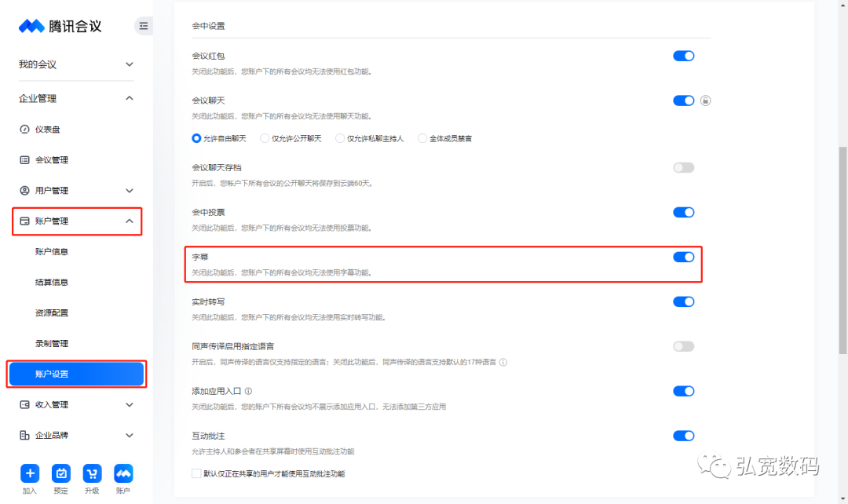This screenshot has width=848, height=504.
Task: Click the 加入 meeting icon
Action: tap(30, 473)
